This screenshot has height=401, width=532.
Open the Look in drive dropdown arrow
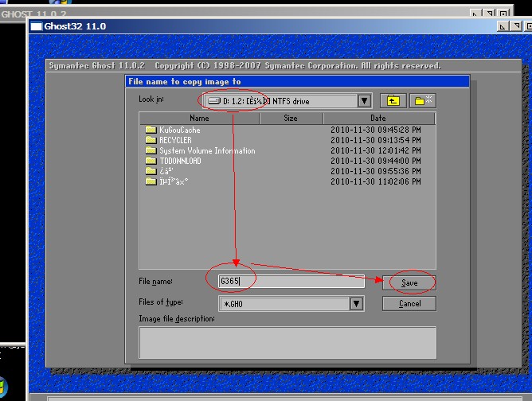(x=365, y=101)
